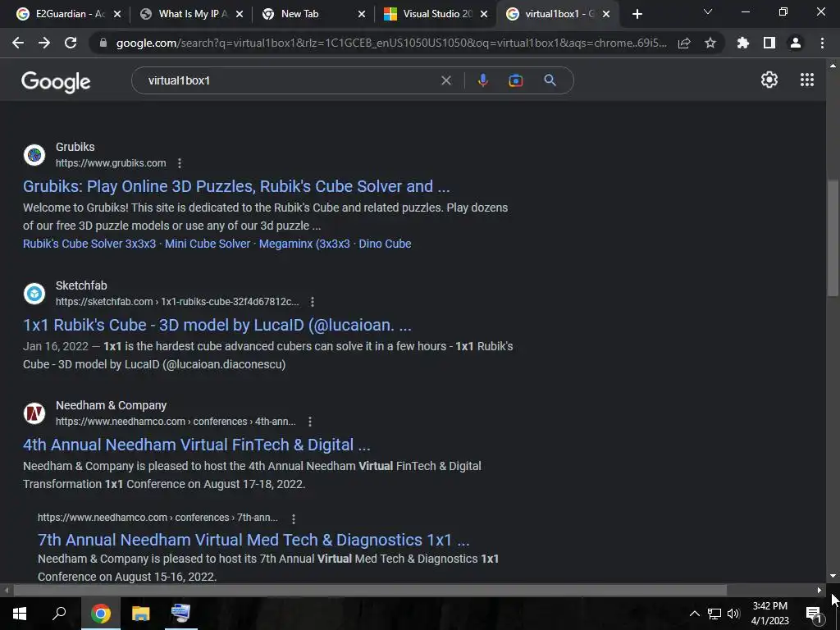Click the https://www.grubiks.com URL text
Screen dimensions: 840x630
111,163
